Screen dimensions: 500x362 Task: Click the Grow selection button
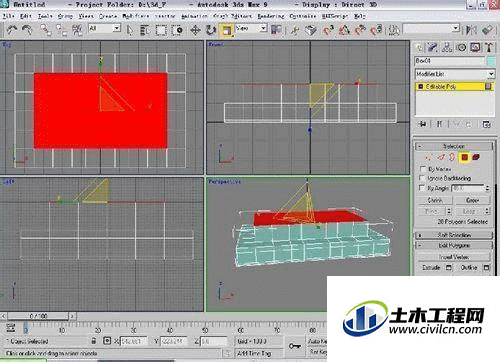point(472,200)
